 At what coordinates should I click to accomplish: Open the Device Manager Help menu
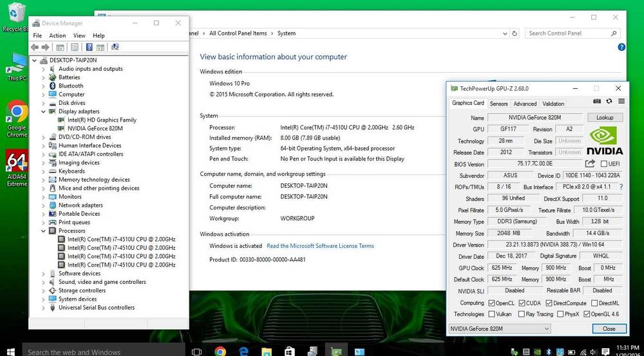point(99,35)
